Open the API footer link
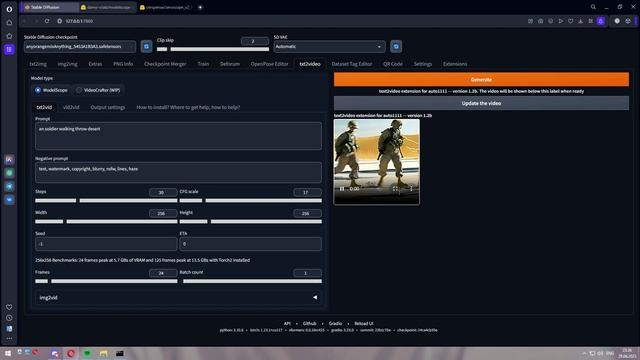This screenshot has height=360, width=640. [x=287, y=323]
